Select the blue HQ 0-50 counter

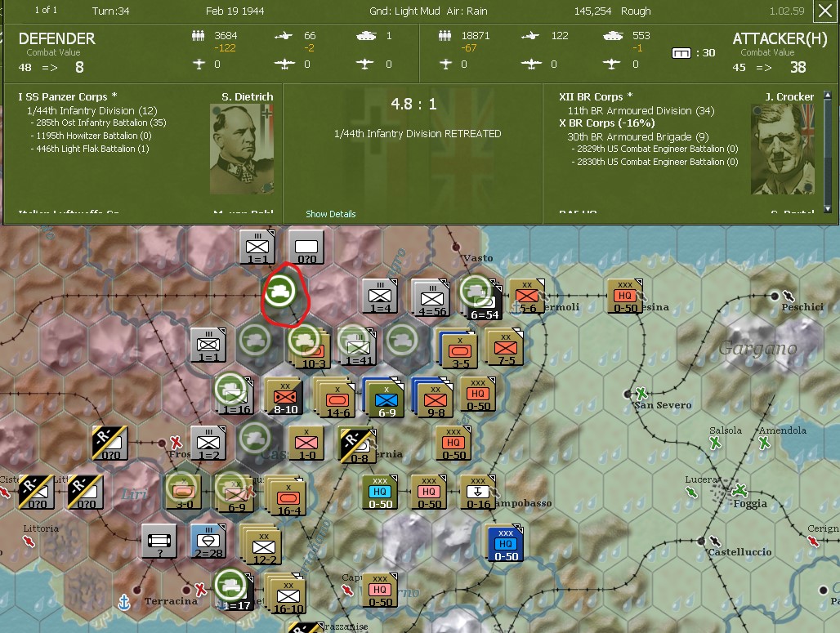[x=505, y=544]
